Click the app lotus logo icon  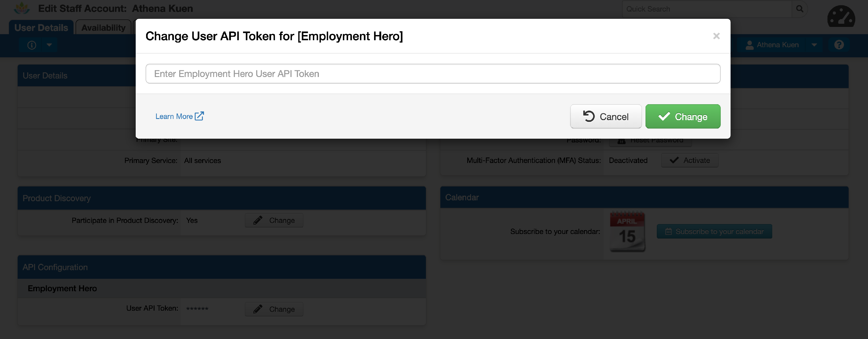(x=22, y=8)
